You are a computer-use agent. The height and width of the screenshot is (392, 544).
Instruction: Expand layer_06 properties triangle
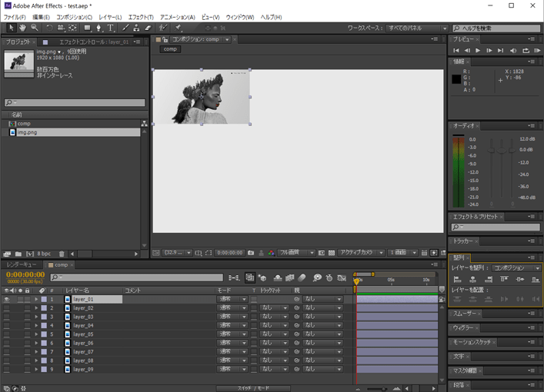36,343
